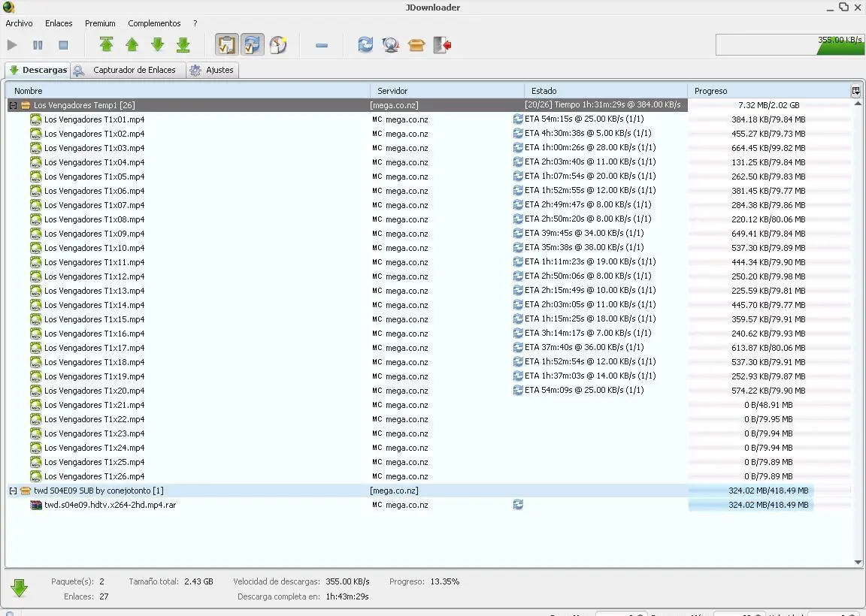
Task: Move selected links to the bottom
Action: [x=183, y=45]
